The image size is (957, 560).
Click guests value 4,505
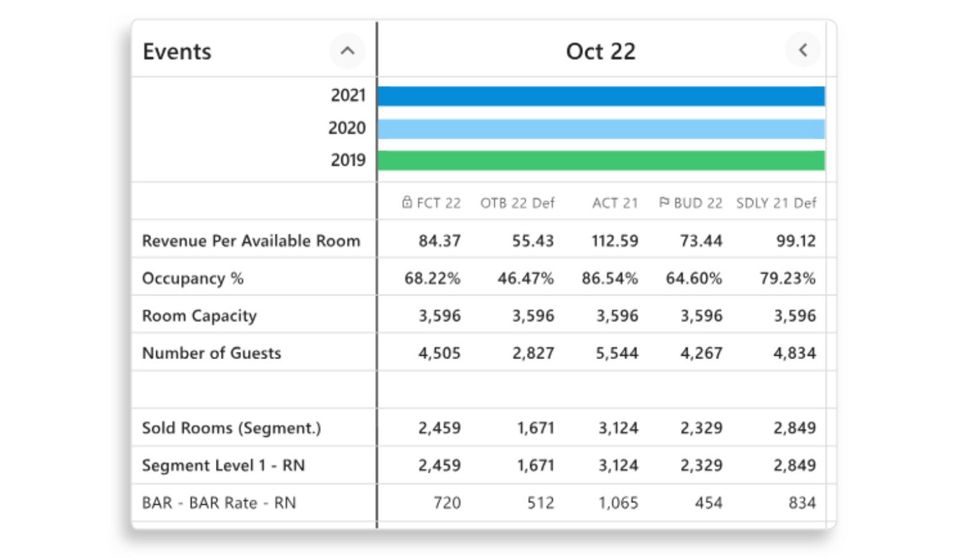coord(440,353)
